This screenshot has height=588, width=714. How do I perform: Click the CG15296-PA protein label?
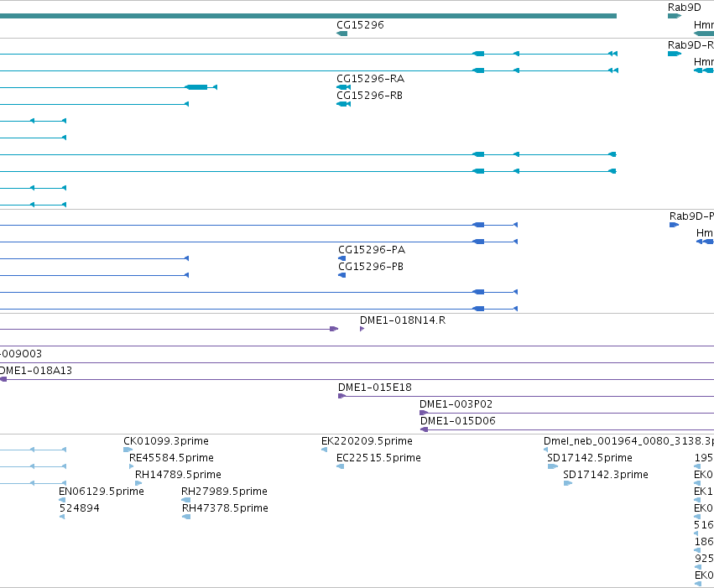click(x=372, y=250)
